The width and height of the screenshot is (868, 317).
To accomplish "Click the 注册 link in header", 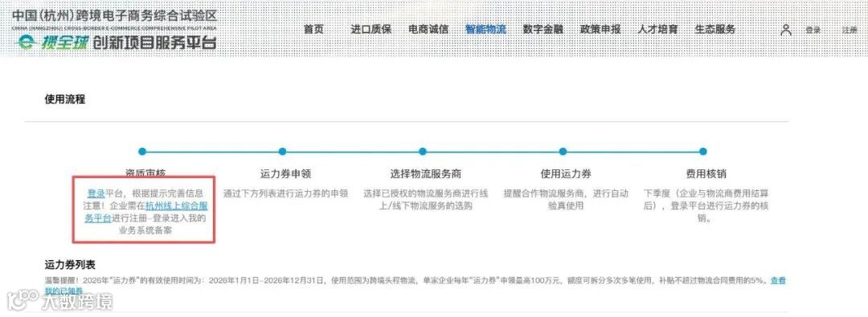I will coord(850,30).
